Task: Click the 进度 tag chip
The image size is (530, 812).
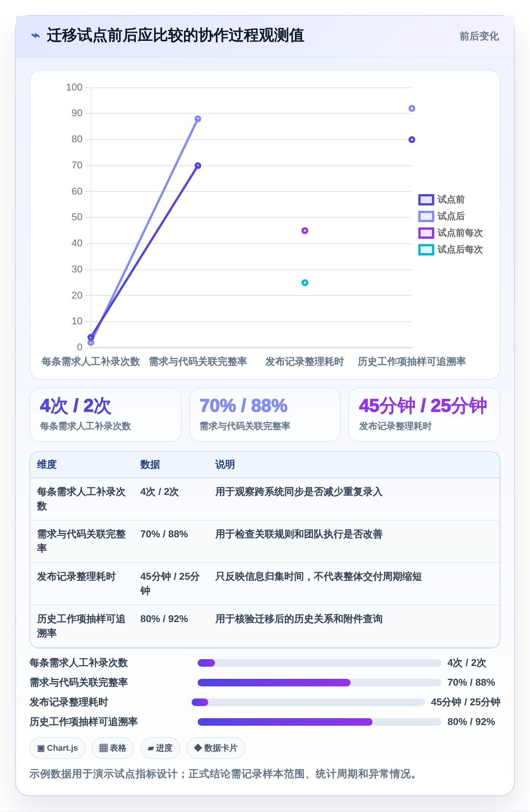Action: click(x=160, y=748)
